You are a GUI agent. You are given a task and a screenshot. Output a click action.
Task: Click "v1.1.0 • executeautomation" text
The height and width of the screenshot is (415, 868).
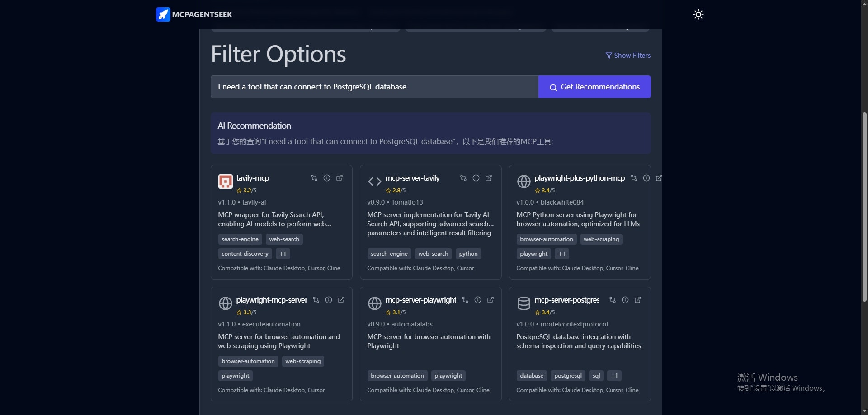[x=259, y=324]
